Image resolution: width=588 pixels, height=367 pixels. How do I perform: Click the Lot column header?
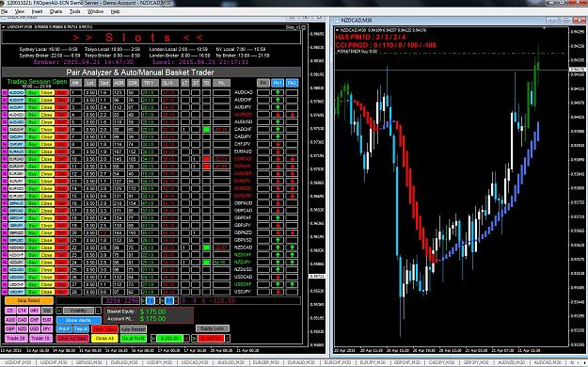(89, 83)
